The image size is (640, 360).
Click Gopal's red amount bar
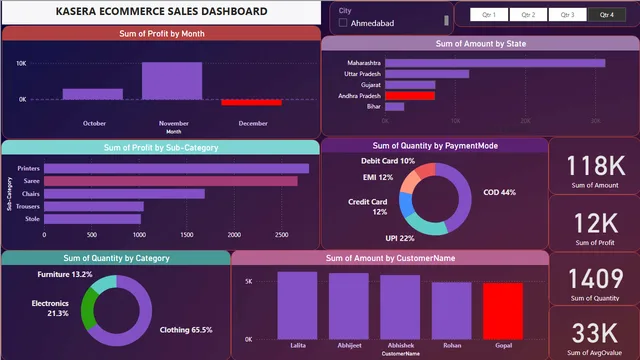pos(503,311)
